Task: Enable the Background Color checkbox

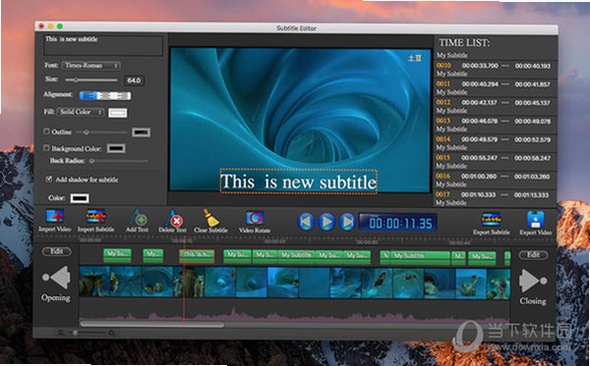Action: point(47,148)
